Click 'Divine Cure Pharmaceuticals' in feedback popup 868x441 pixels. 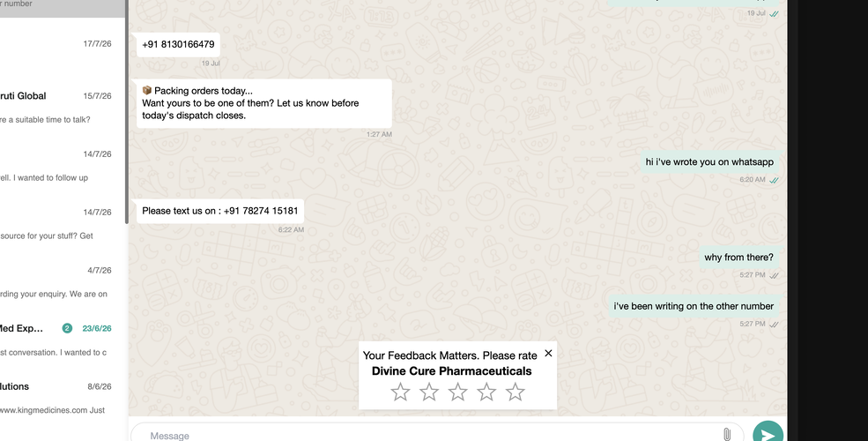[x=452, y=371]
